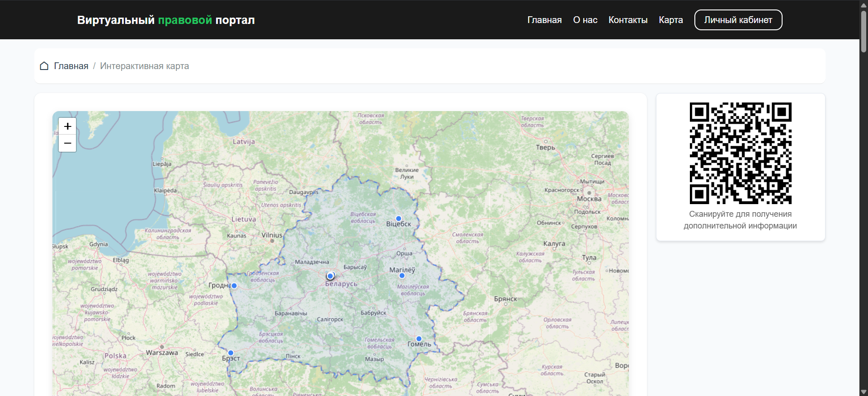This screenshot has width=868, height=396.
Task: Open the О нас page
Action: pos(585,20)
